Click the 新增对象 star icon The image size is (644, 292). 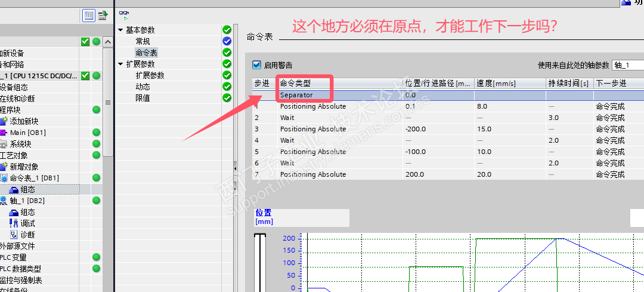point(4,166)
